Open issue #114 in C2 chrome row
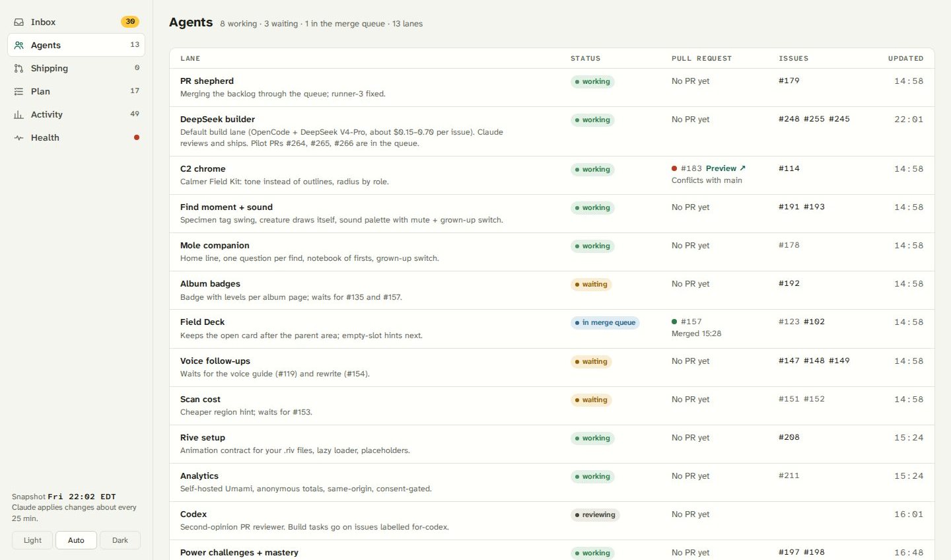 789,168
